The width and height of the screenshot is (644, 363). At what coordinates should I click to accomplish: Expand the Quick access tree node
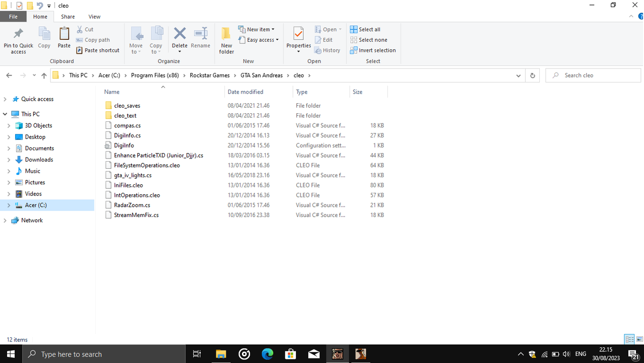pos(5,99)
